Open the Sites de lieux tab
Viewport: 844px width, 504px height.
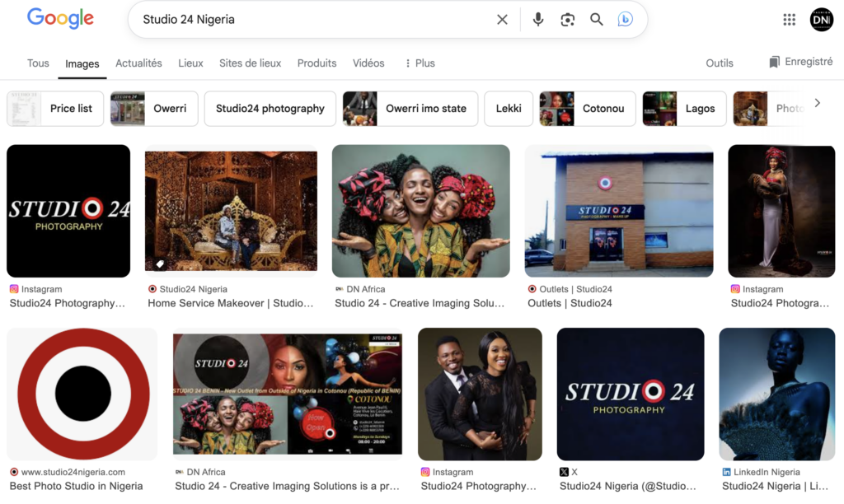tap(251, 63)
